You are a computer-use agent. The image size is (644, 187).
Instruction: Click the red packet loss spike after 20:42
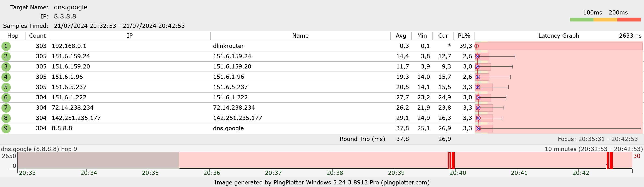coord(610,160)
